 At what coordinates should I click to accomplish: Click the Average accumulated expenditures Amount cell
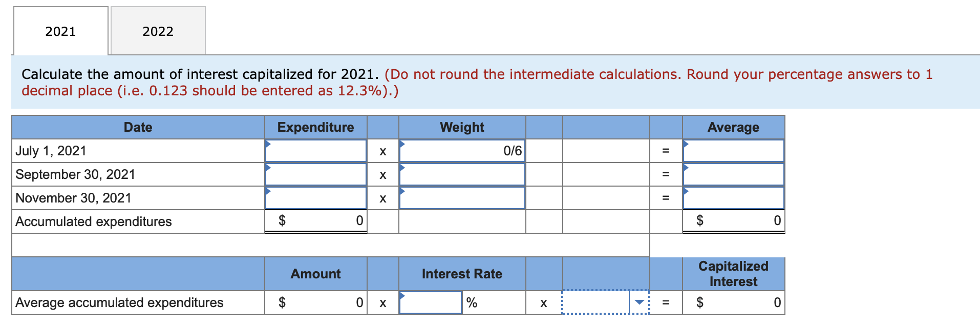coord(315,302)
